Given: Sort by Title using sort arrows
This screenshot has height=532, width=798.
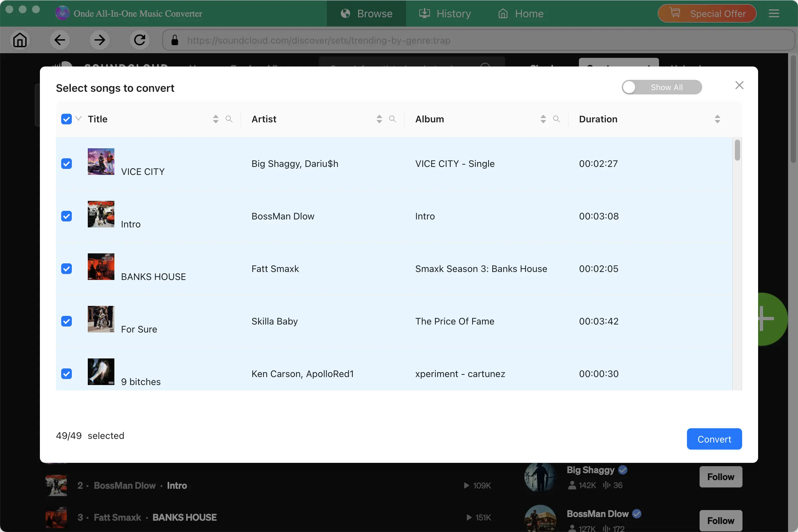Looking at the screenshot, I should (215, 119).
